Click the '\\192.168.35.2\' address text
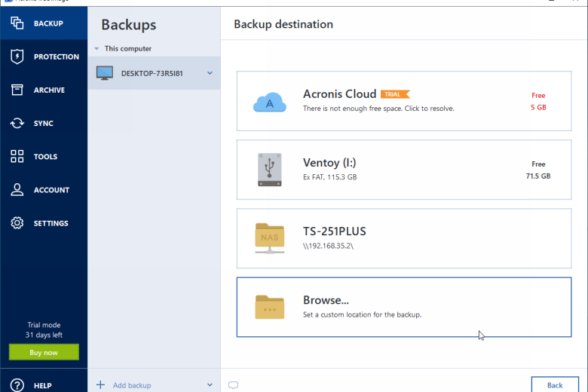 click(x=328, y=246)
